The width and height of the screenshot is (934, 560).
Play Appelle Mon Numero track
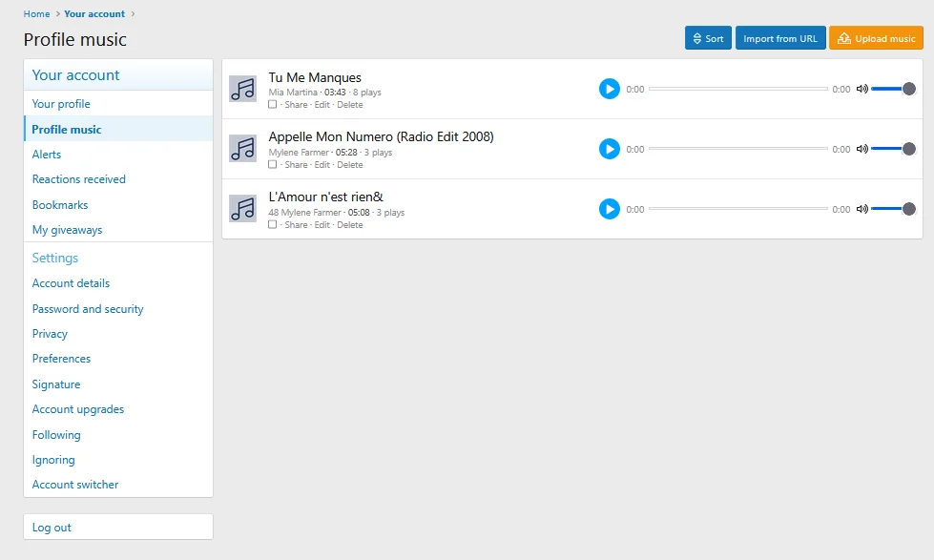pos(609,149)
